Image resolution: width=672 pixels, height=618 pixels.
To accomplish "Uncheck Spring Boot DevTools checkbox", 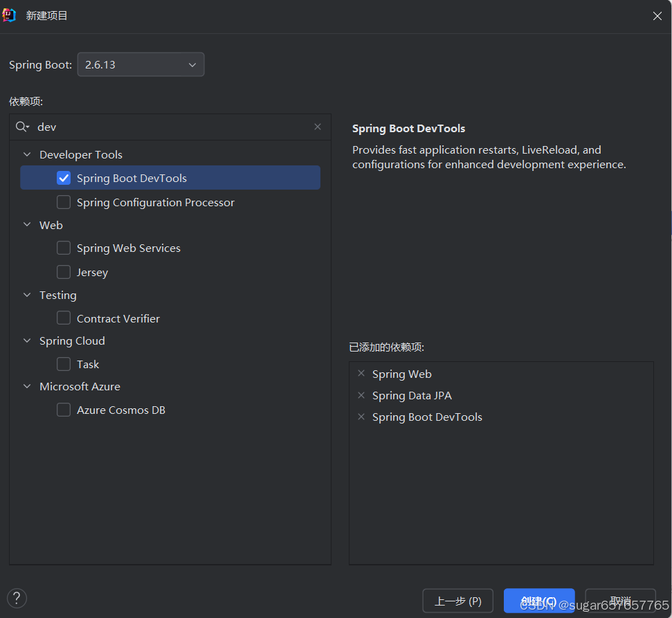I will 64,178.
